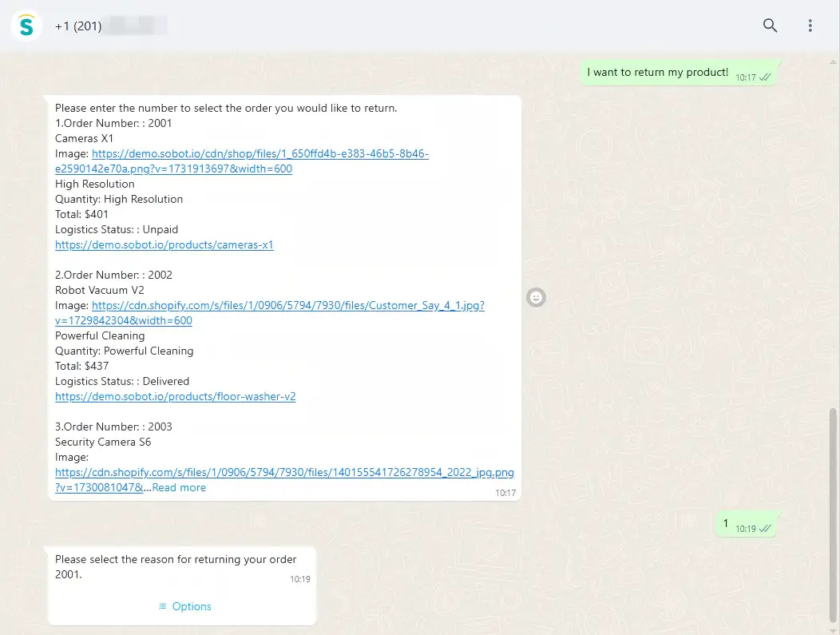Image resolution: width=840 pixels, height=635 pixels.
Task: Click scrollbar up arrow
Action: tap(833, 62)
